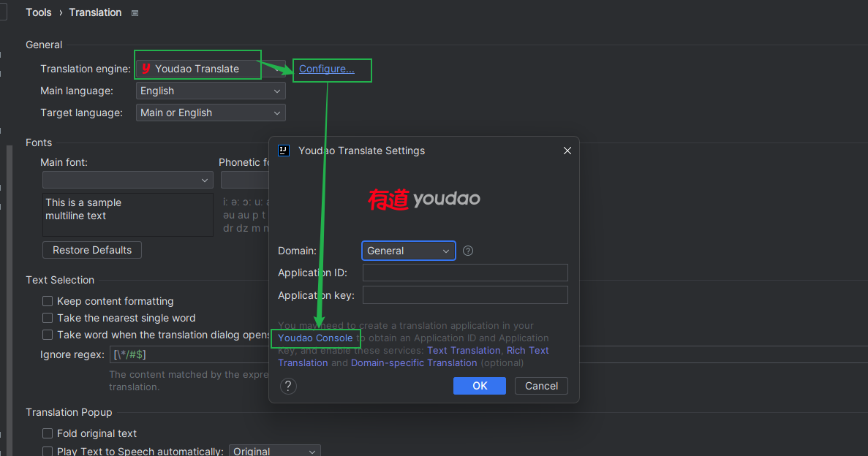Toggle Take the nearest single word
Viewport: 868px width, 456px height.
(x=48, y=318)
